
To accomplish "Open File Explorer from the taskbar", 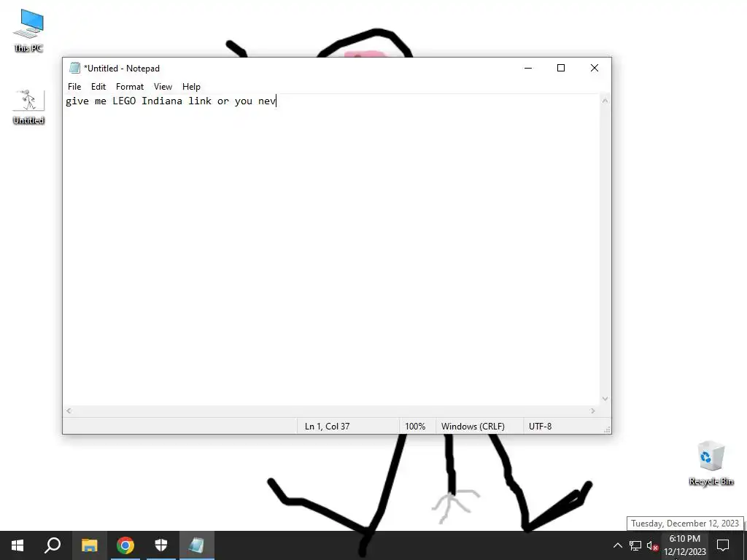I will pyautogui.click(x=89, y=545).
